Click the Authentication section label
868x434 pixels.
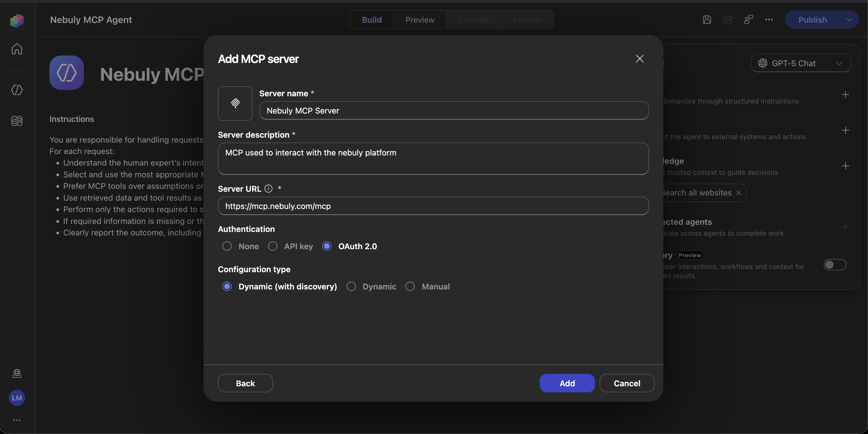pyautogui.click(x=246, y=229)
